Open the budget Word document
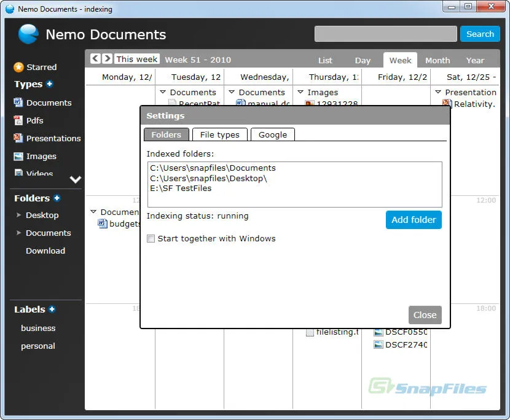This screenshot has width=510, height=420. coord(119,224)
